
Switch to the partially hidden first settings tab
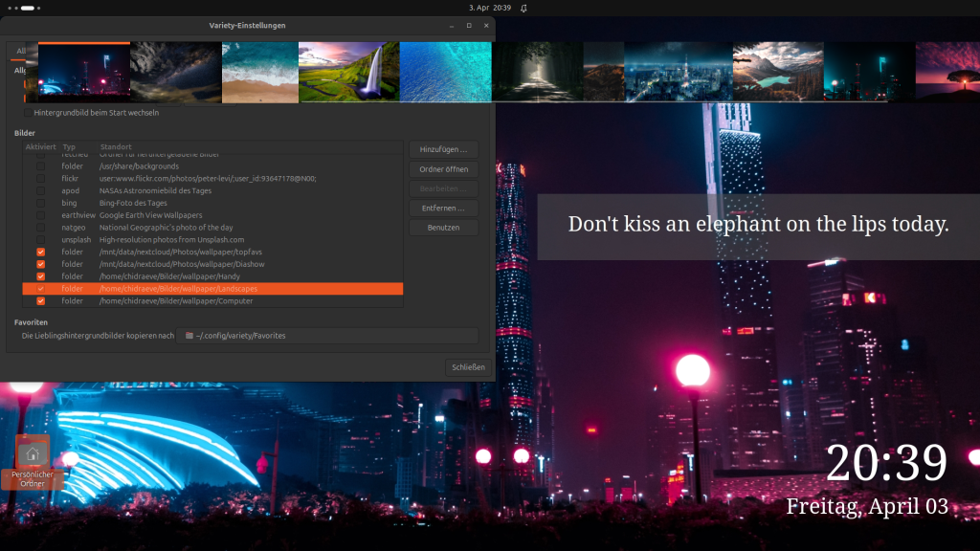[x=20, y=51]
